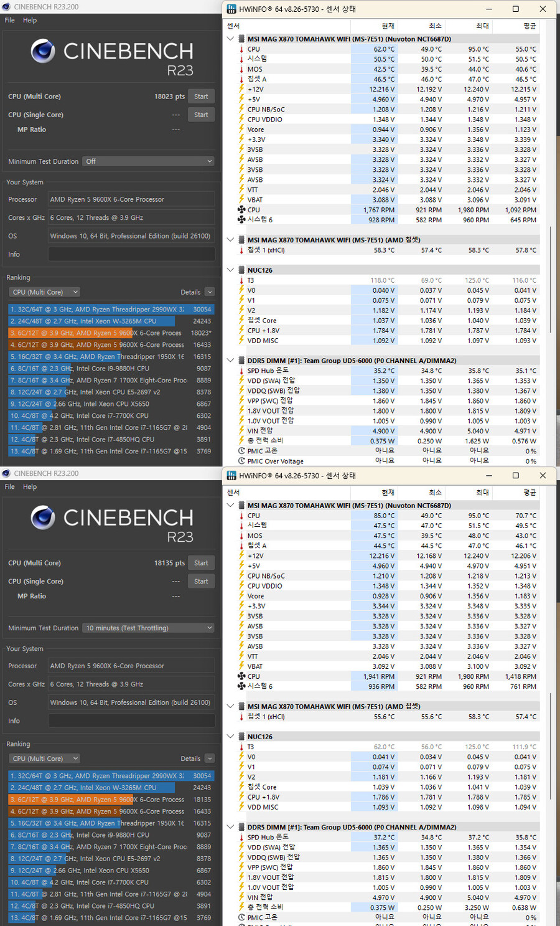Click the 18023 pts multi core score
The width and height of the screenshot is (560, 926).
click(x=169, y=97)
